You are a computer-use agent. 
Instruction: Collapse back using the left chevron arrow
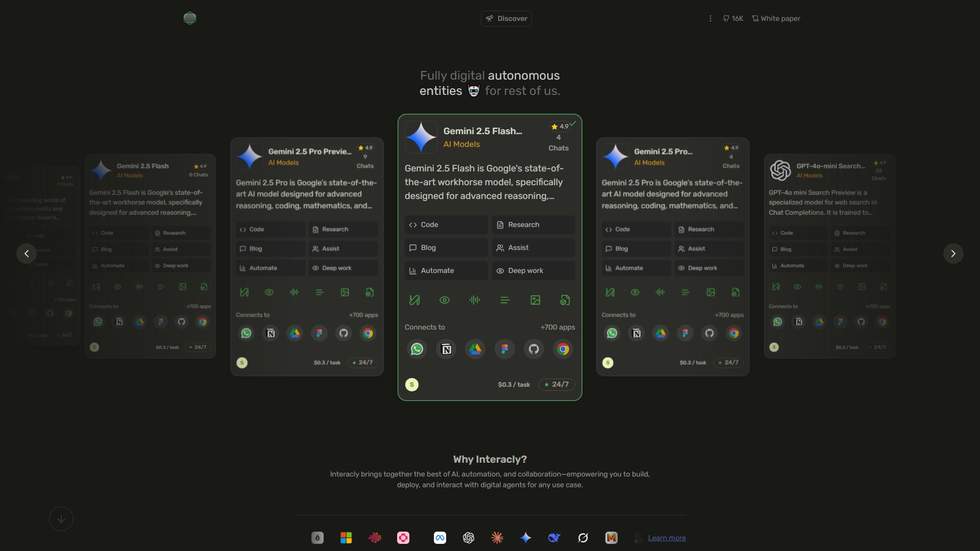26,253
